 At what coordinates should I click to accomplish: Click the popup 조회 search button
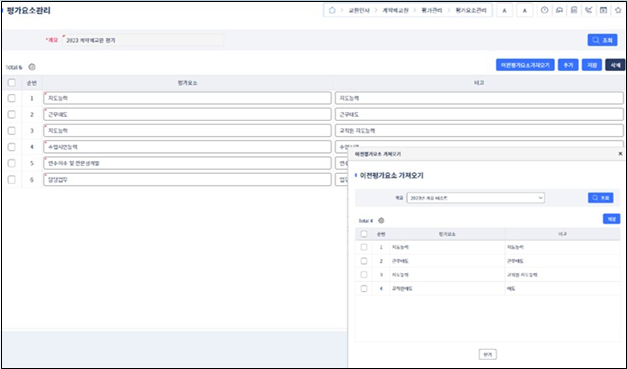click(x=601, y=198)
